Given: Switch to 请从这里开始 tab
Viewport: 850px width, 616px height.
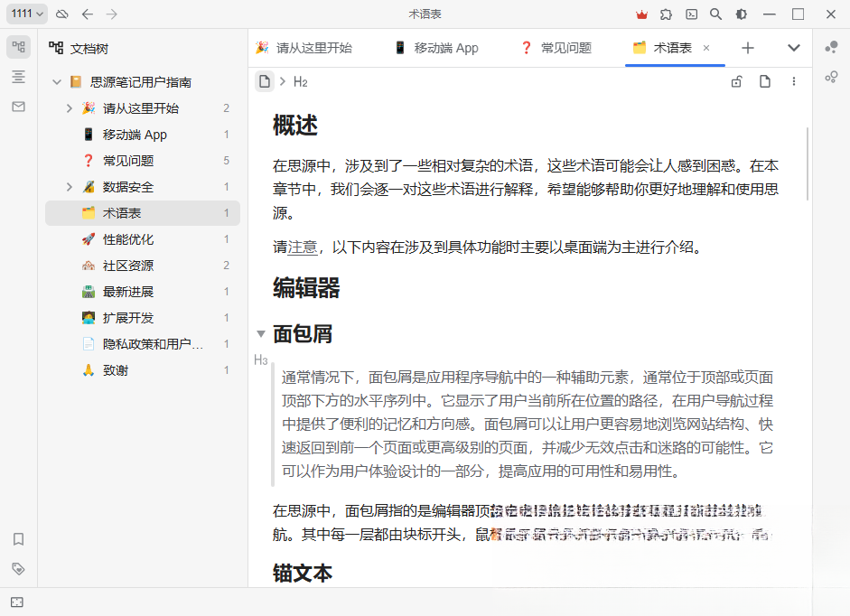Looking at the screenshot, I should 304,48.
